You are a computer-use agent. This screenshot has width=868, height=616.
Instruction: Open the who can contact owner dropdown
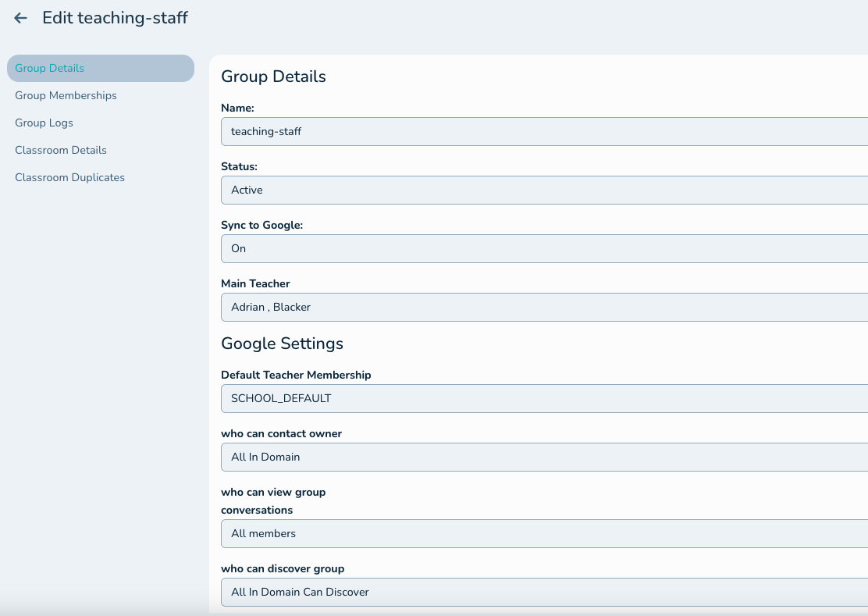(543, 457)
